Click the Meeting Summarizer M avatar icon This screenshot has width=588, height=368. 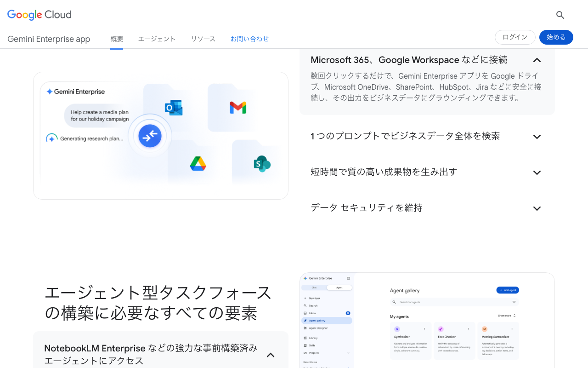(484, 329)
